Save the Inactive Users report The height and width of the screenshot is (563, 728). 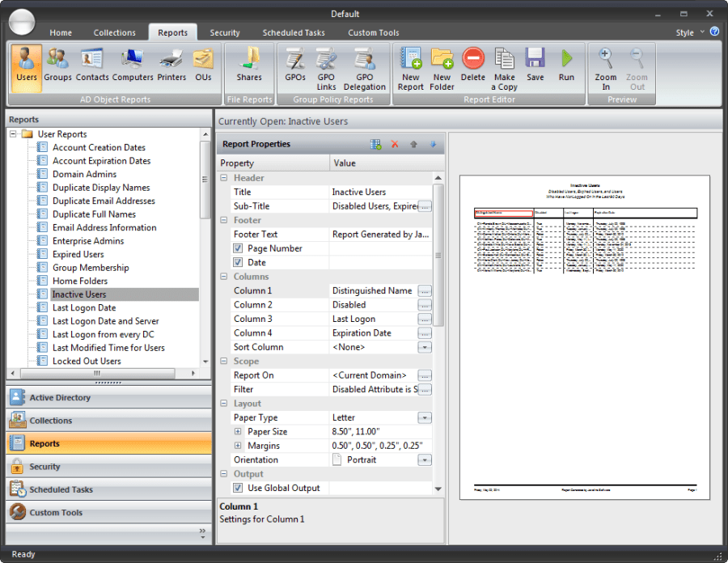(x=535, y=65)
